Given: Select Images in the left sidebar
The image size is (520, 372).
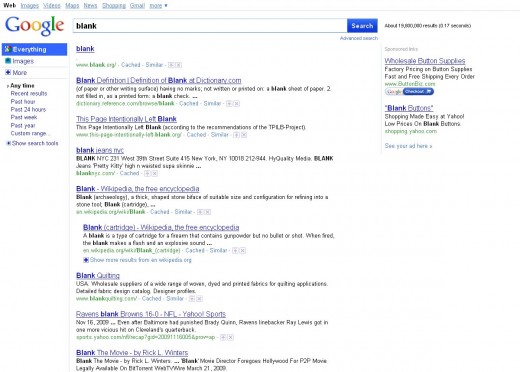Looking at the screenshot, I should point(23,61).
